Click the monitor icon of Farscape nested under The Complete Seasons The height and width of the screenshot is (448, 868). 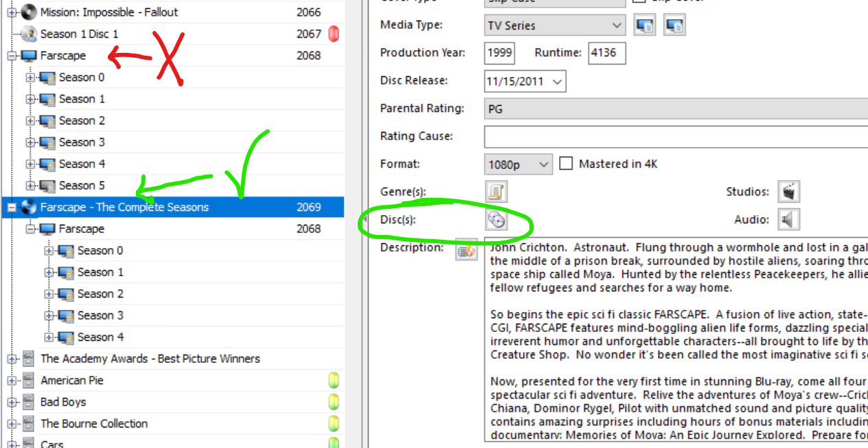(47, 229)
